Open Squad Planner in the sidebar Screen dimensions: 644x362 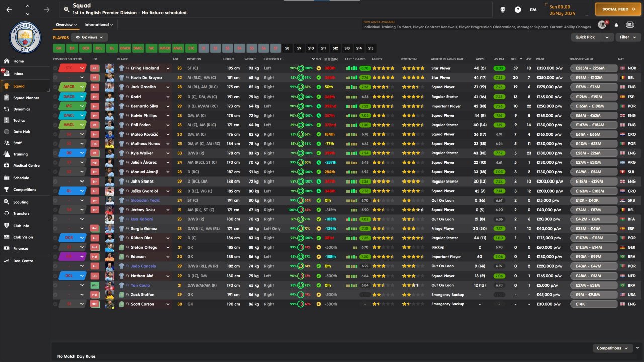(x=26, y=98)
